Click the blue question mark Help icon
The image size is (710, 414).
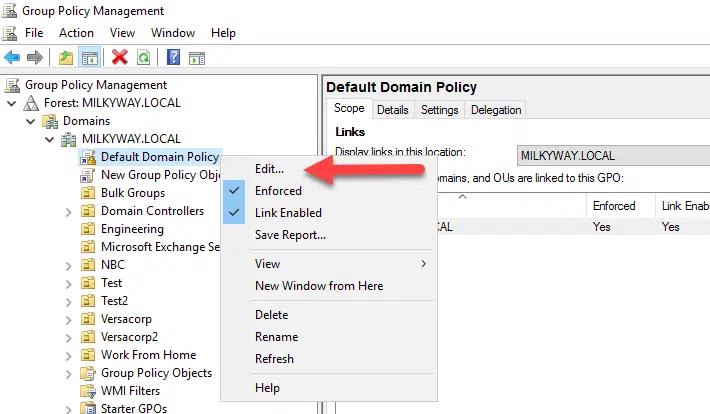click(x=173, y=58)
